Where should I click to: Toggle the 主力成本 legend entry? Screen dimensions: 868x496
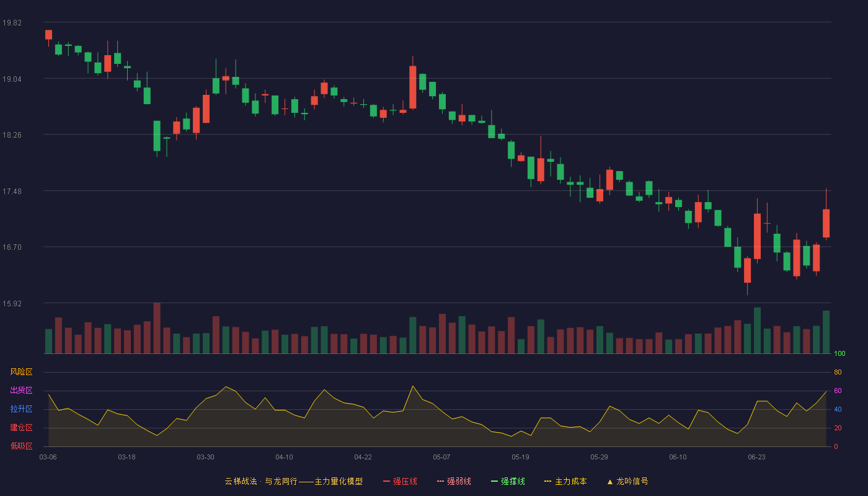[565, 481]
